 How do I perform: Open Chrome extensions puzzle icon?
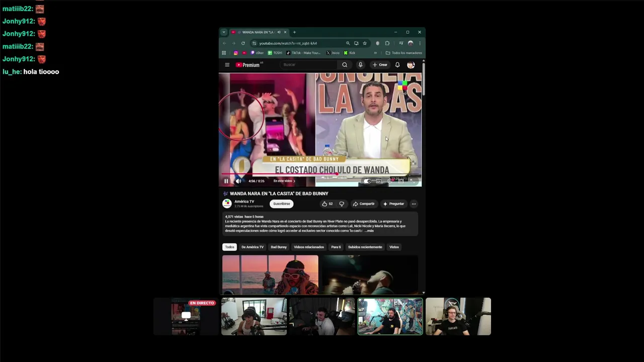[x=387, y=43]
